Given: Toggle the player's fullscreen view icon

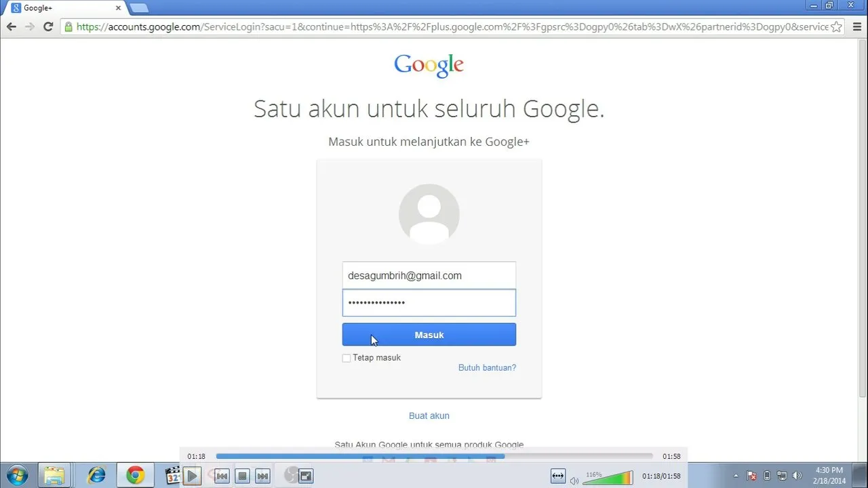Looking at the screenshot, I should [x=306, y=476].
